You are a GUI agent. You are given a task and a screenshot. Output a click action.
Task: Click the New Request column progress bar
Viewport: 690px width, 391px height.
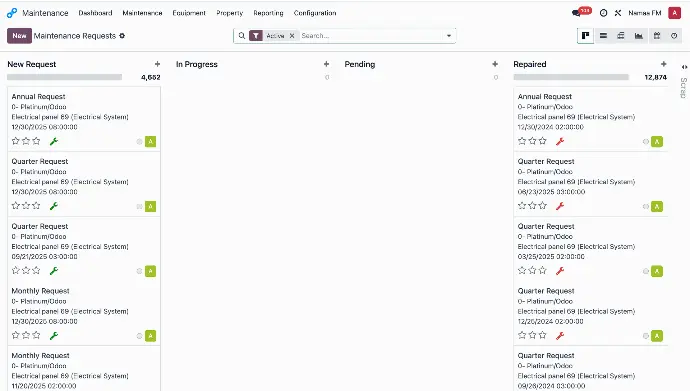click(x=64, y=77)
